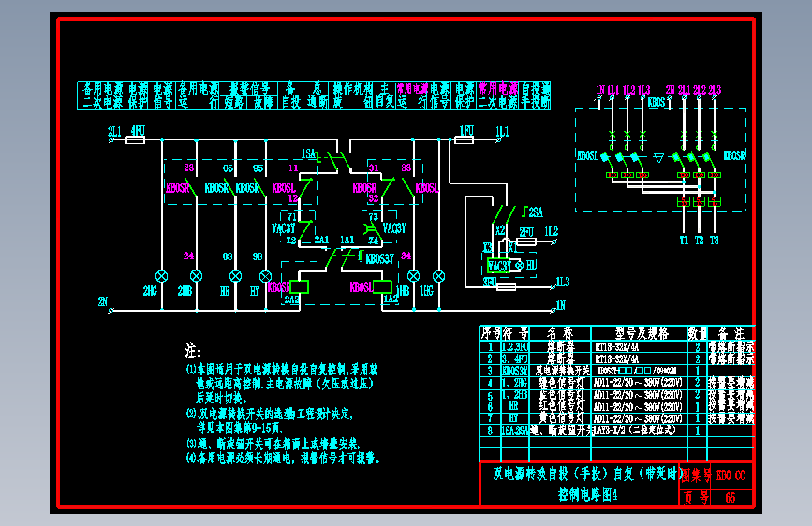
Task: Click the KBOS label in power diagram
Action: pos(657,103)
